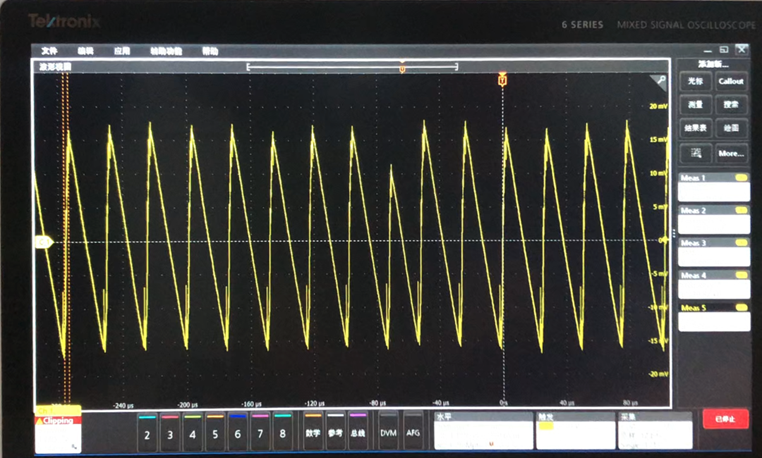Image resolution: width=762 pixels, height=458 pixels.
Task: Open the AFG function generator button
Action: tap(413, 432)
